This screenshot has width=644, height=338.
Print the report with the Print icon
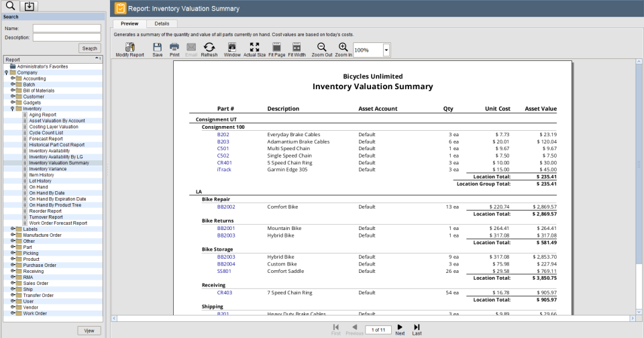click(174, 48)
